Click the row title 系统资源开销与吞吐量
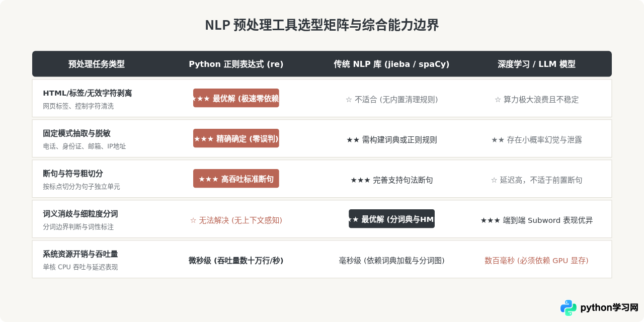Screen dimensions: 644x322 tap(80, 254)
